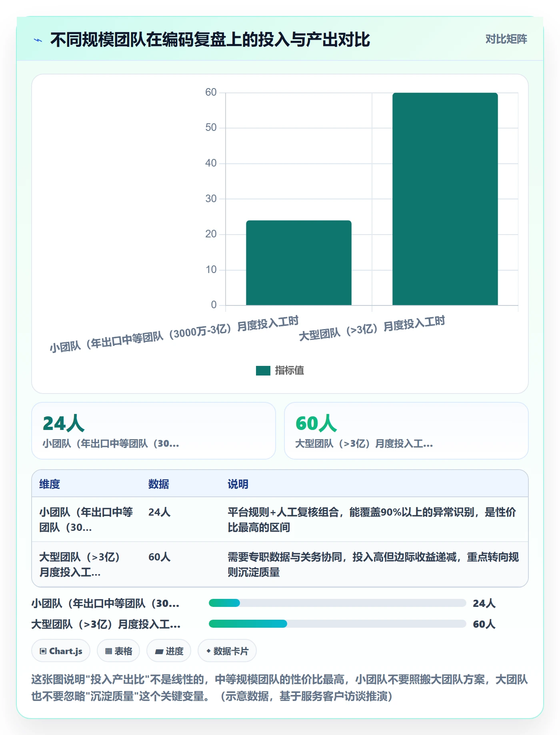The width and height of the screenshot is (560, 735).
Task: Click the footnote paragraph starting with 这张图说明
Action: point(280,688)
